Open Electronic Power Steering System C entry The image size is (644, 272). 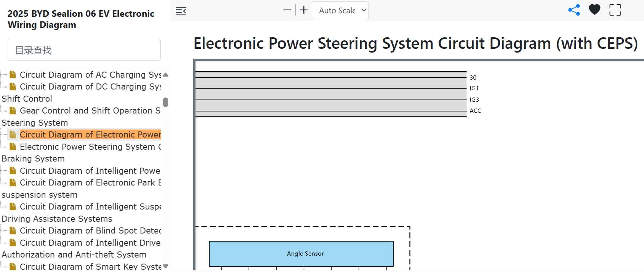tap(91, 147)
